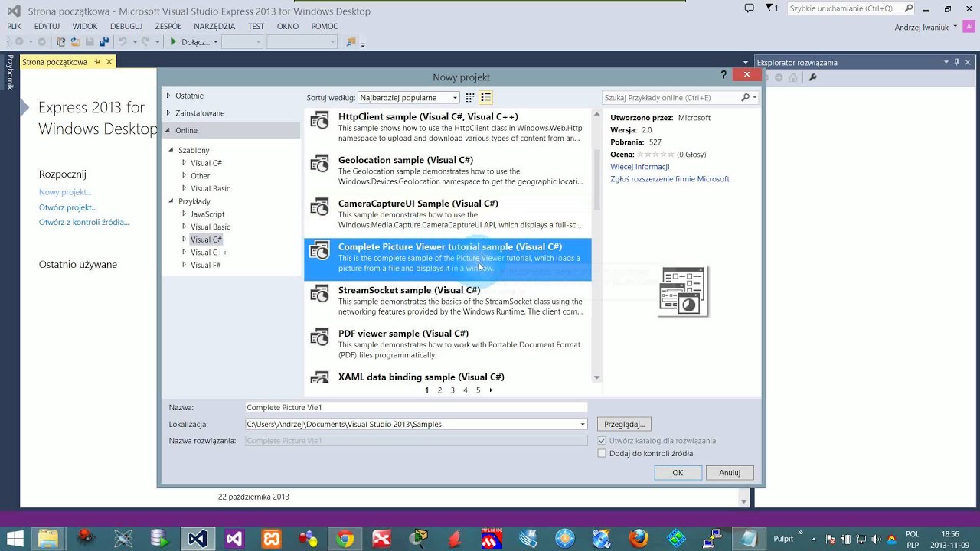This screenshot has width=980, height=551.
Task: Click the quick launch search magnifier icon
Action: point(909,8)
